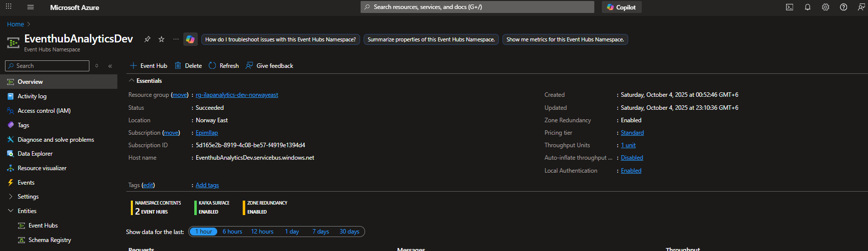This screenshot has width=868, height=251.
Task: Pin EventhubAnalyticsDev to dashboard
Action: pos(147,39)
